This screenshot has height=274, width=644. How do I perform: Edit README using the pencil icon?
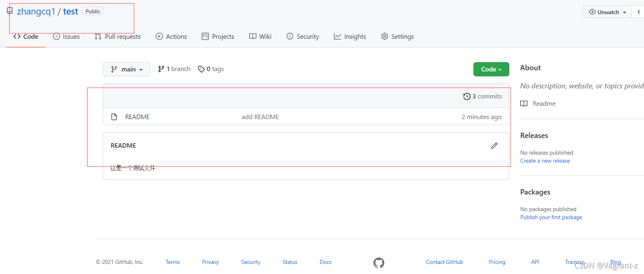(494, 146)
